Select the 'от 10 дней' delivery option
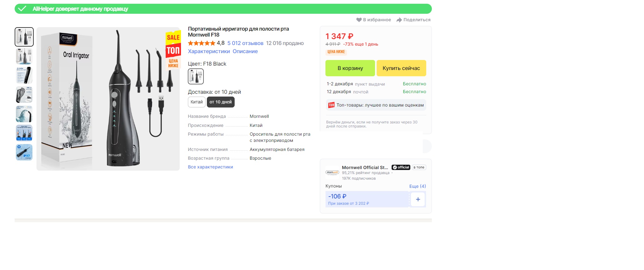This screenshot has width=644, height=270. point(221,102)
